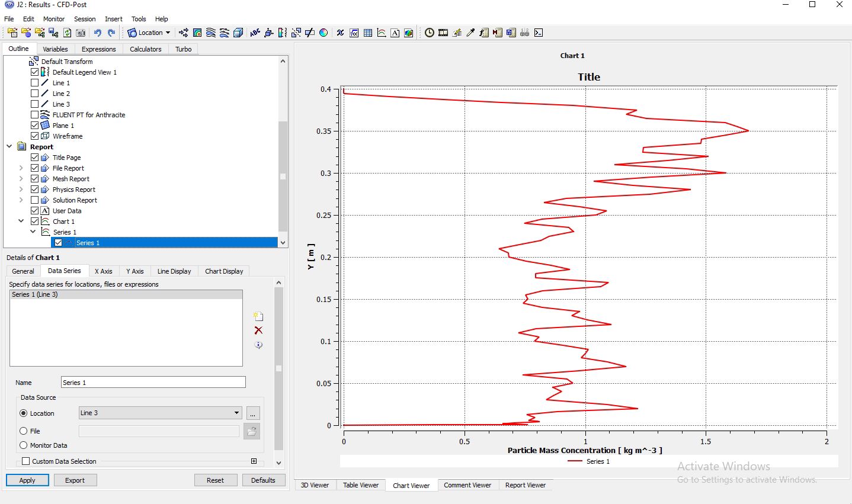This screenshot has width=852, height=504.
Task: Switch to the Table Viewer tab
Action: (x=361, y=485)
